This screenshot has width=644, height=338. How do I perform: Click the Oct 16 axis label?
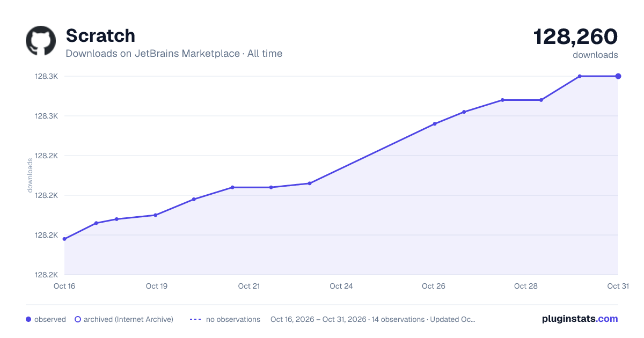click(x=64, y=286)
